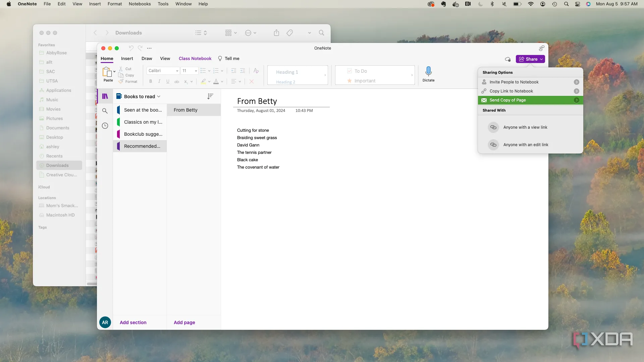Click the Add section link

pos(133,322)
